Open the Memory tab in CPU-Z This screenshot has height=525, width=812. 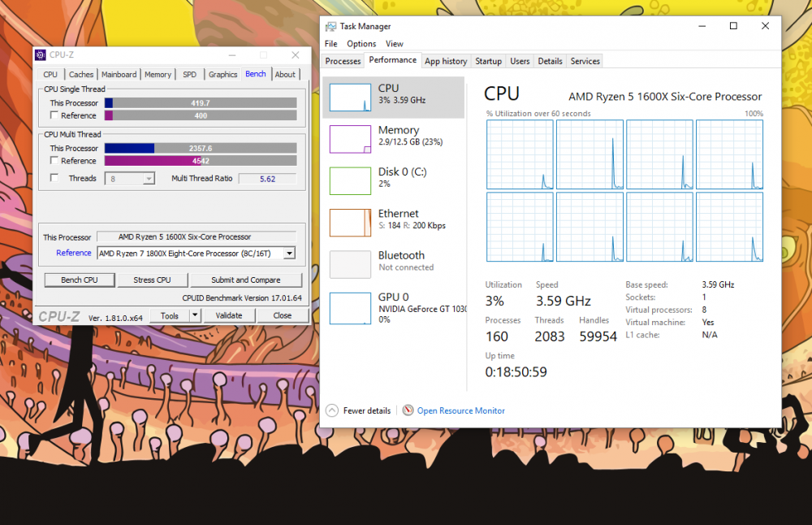tap(158, 75)
